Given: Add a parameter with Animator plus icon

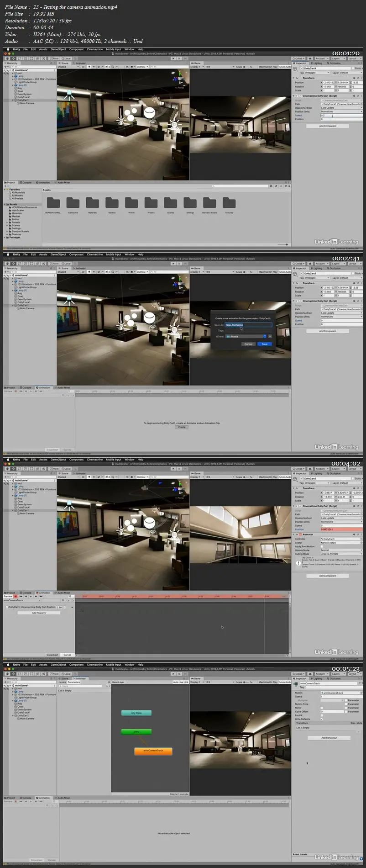Looking at the screenshot, I should coord(107,686).
